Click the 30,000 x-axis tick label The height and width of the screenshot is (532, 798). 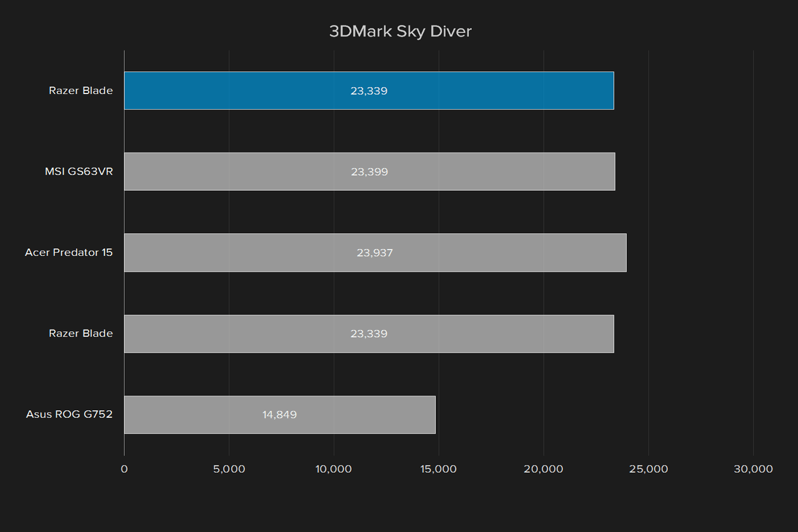[x=753, y=469]
